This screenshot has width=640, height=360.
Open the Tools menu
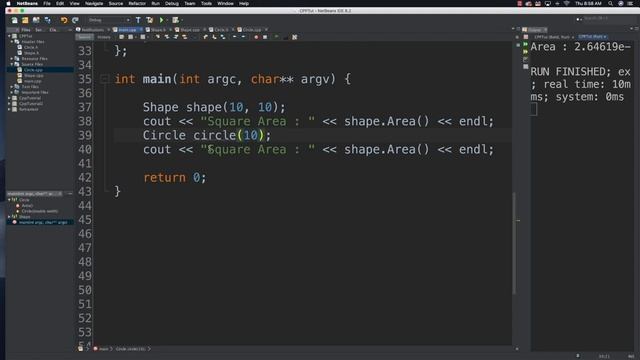point(206,3)
